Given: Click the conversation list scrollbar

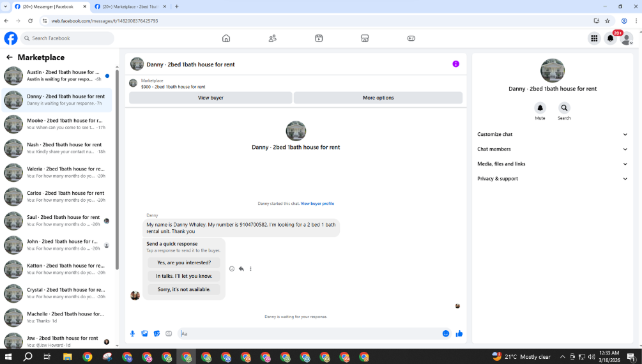Looking at the screenshot, I should pyautogui.click(x=117, y=170).
